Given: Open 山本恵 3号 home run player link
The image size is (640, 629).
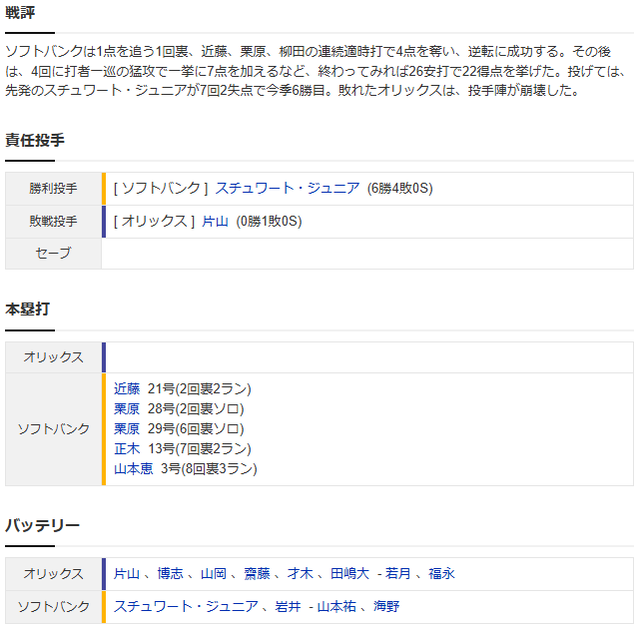Looking at the screenshot, I should 133,469.
